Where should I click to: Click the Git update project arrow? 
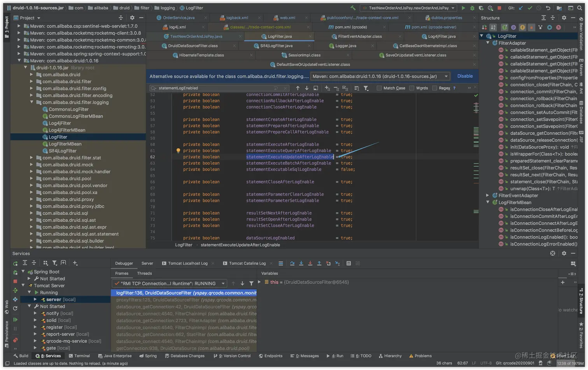coord(521,8)
